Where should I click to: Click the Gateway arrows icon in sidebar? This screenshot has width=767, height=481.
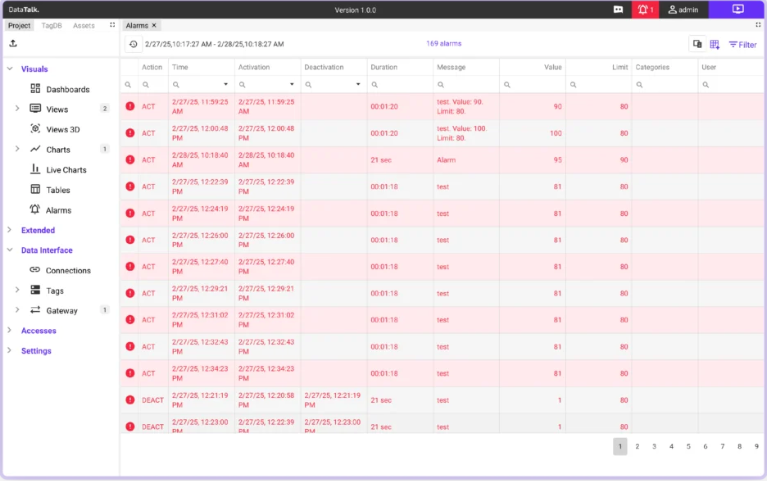point(35,310)
